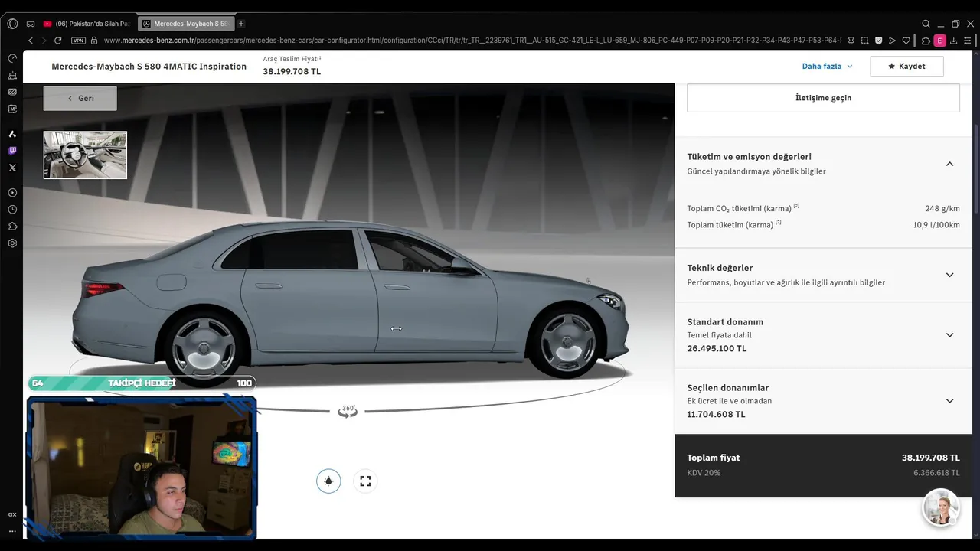Click the Mercedes-Maybach S 580 4MATIC Inspiration title
This screenshot has width=980, height=551.
(149, 67)
